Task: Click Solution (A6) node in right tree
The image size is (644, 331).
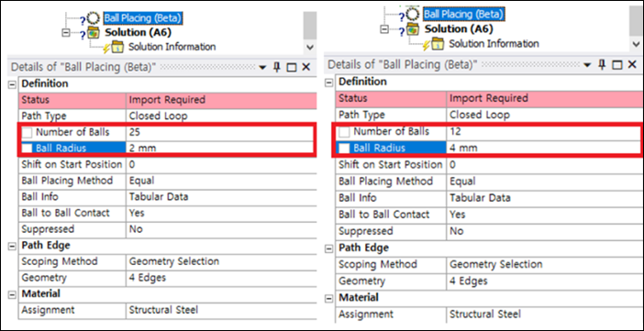Action: pos(459,29)
